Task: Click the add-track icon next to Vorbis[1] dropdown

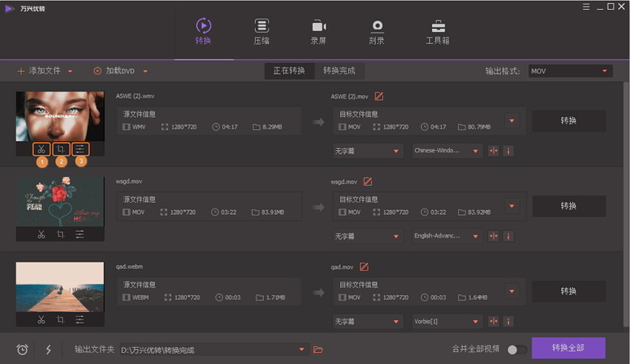Action: point(493,322)
